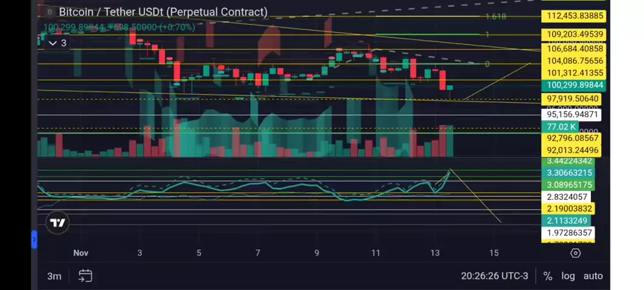The image size is (644, 290).
Task: Open the 3m interval selector
Action: 54,276
